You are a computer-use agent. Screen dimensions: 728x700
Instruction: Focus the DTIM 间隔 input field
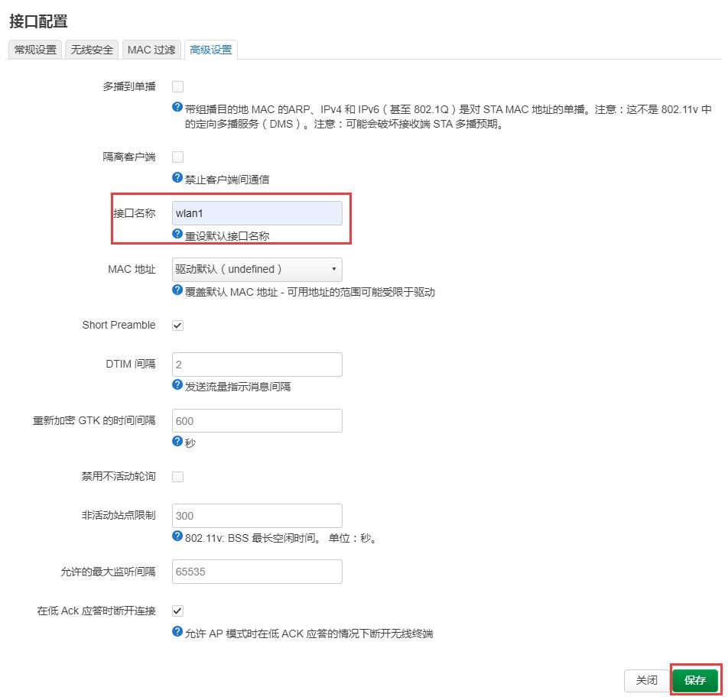[x=257, y=365]
